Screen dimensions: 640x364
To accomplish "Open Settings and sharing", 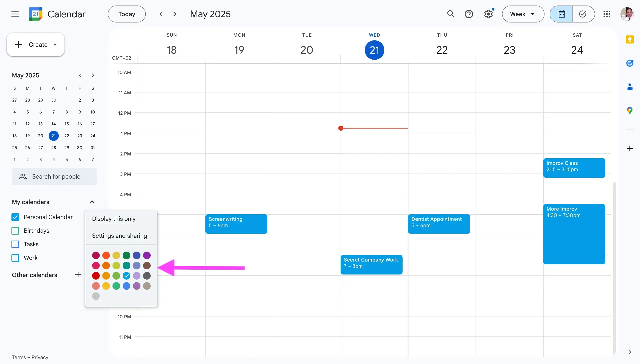I will pos(119,235).
